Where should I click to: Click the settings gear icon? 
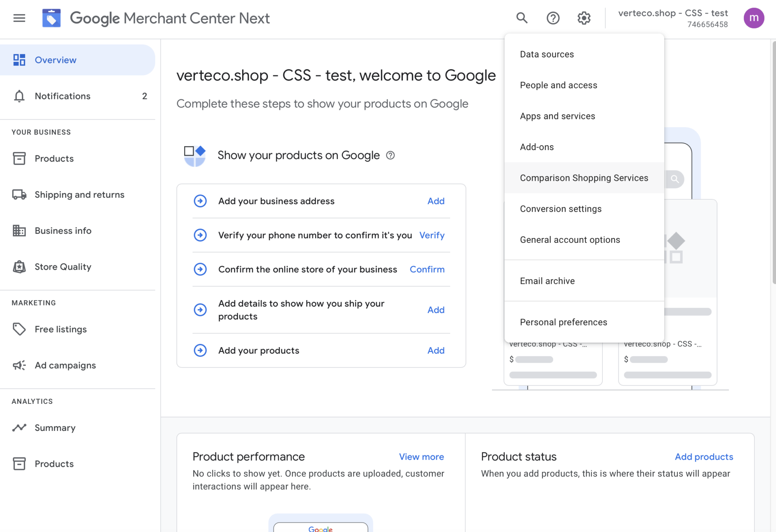584,18
